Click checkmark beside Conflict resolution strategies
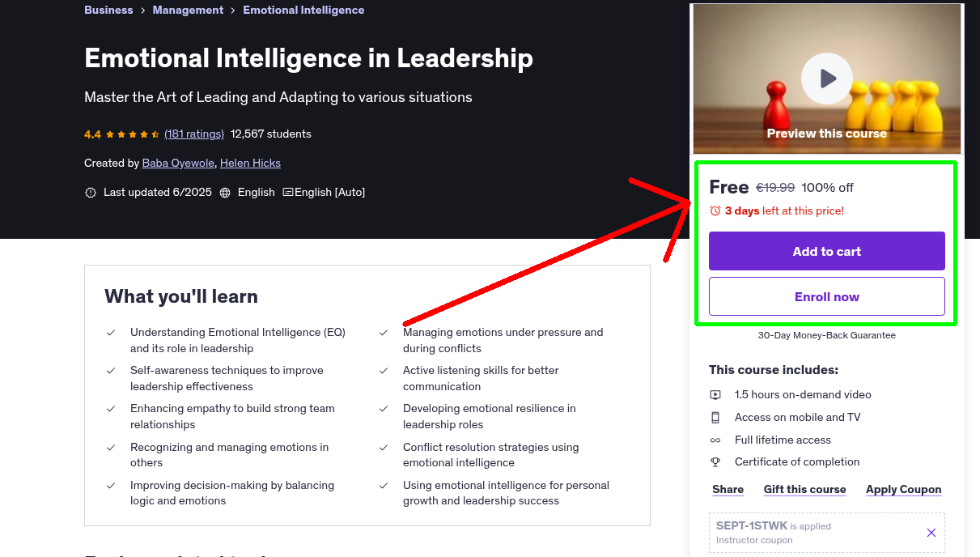This screenshot has height=557, width=980. pos(384,448)
